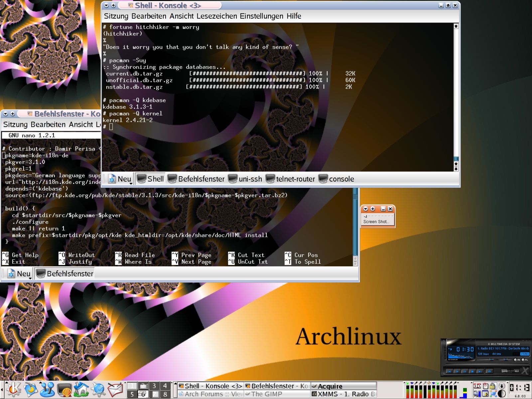Switch to virtual desktop 3
The image size is (532, 399).
[154, 386]
